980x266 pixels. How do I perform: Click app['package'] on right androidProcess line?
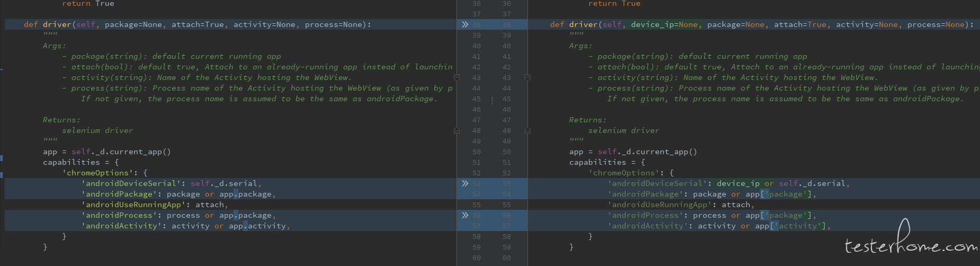779,215
